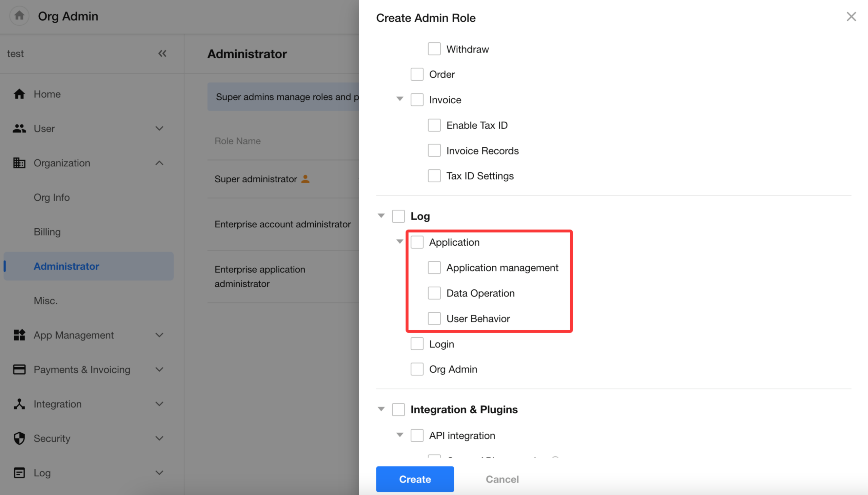
Task: Expand the Payments & Invoicing chevron
Action: coord(159,369)
